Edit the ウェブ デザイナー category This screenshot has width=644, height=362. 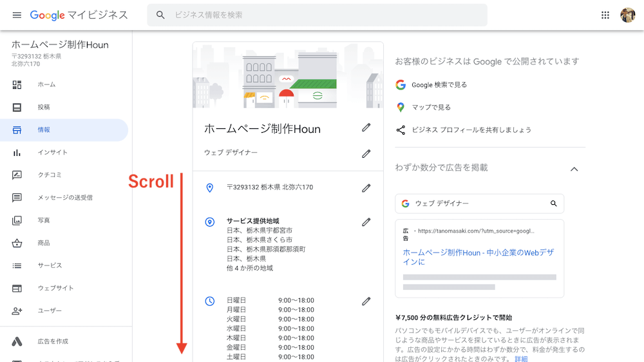(366, 154)
